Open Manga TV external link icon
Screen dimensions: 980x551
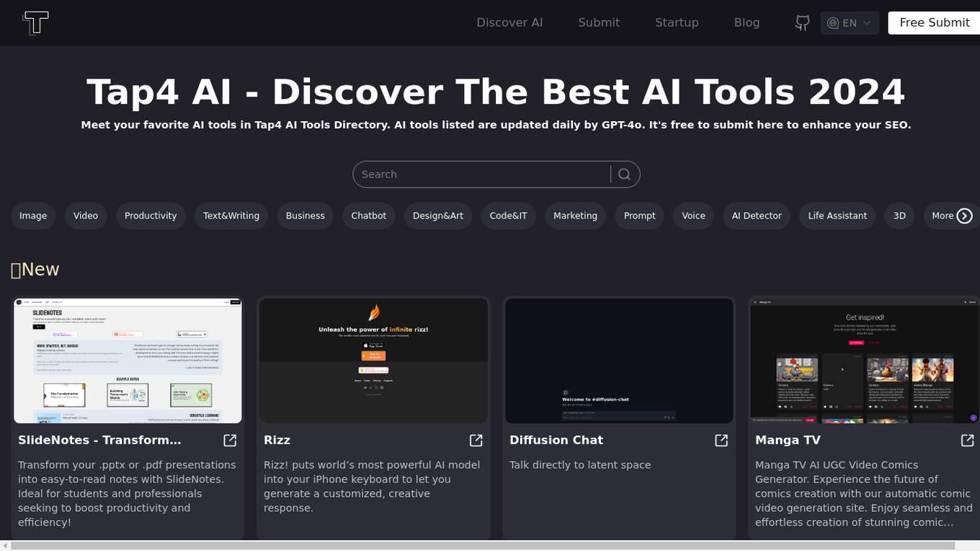tap(967, 440)
